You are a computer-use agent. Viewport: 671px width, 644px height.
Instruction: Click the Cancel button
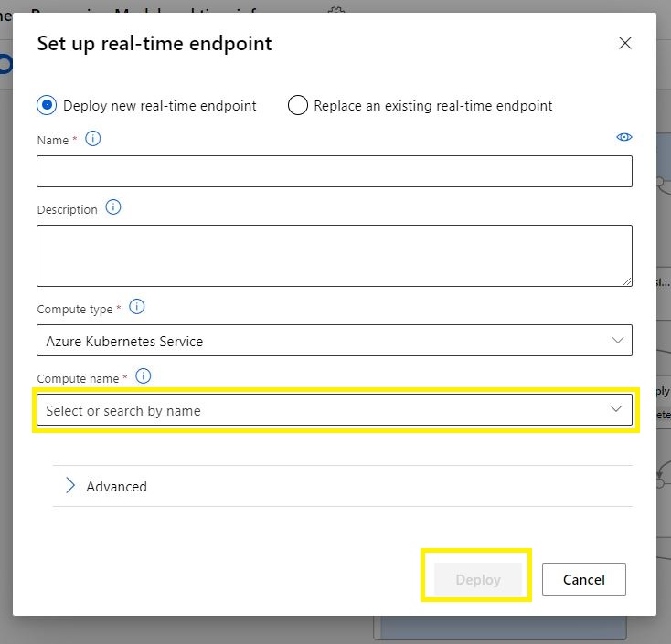click(x=583, y=579)
